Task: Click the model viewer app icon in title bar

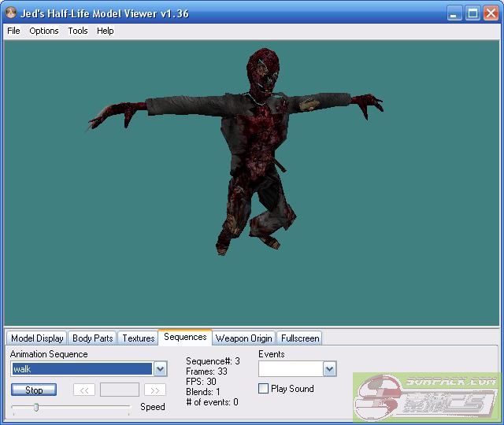Action: point(11,13)
